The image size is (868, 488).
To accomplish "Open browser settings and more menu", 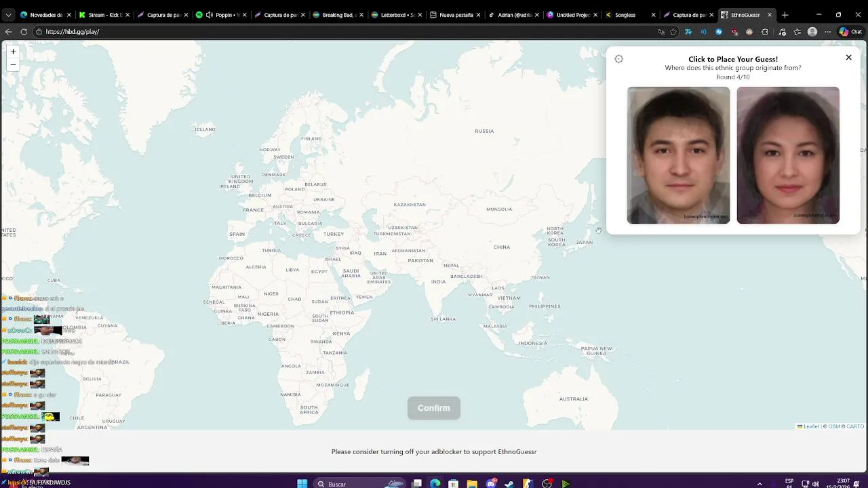I will click(828, 32).
